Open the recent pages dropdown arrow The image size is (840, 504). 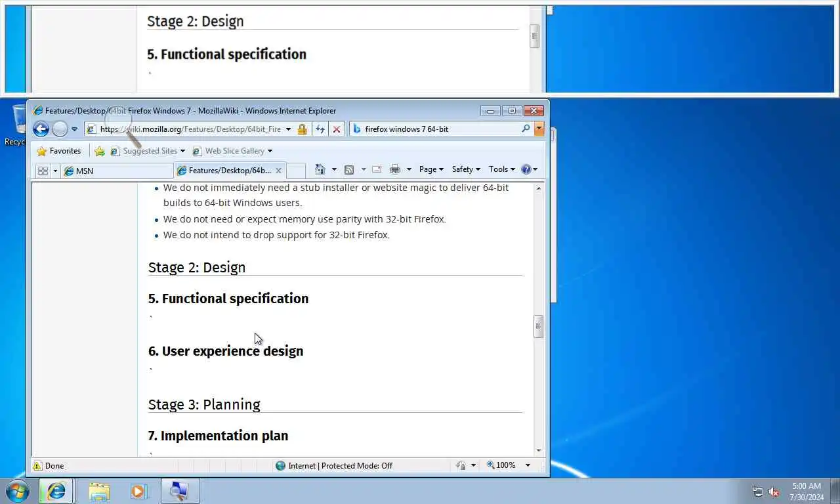point(74,129)
